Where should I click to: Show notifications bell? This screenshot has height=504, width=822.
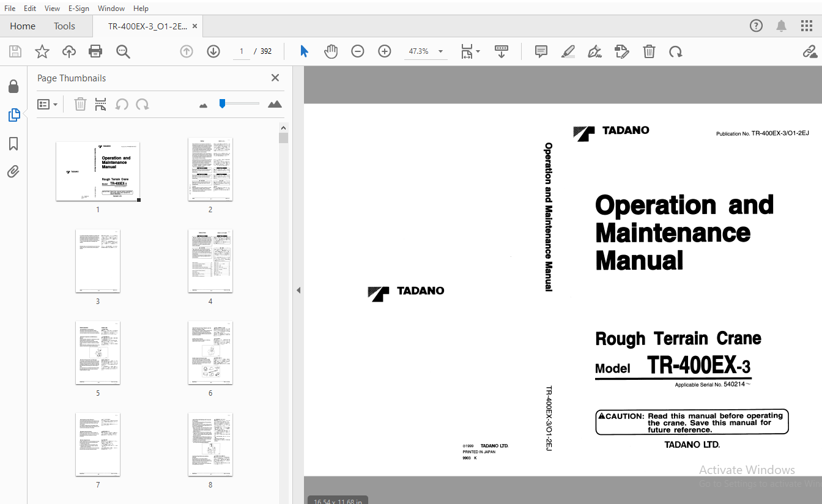(x=782, y=26)
